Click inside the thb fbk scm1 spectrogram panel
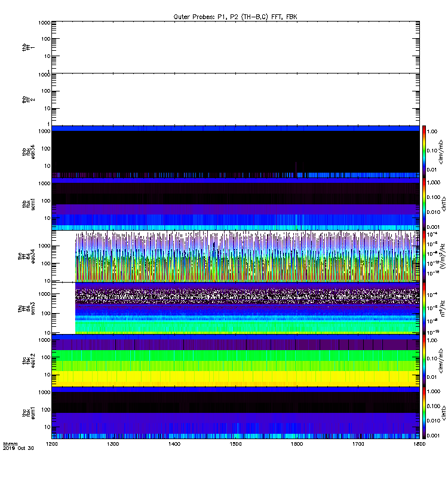 point(235,204)
